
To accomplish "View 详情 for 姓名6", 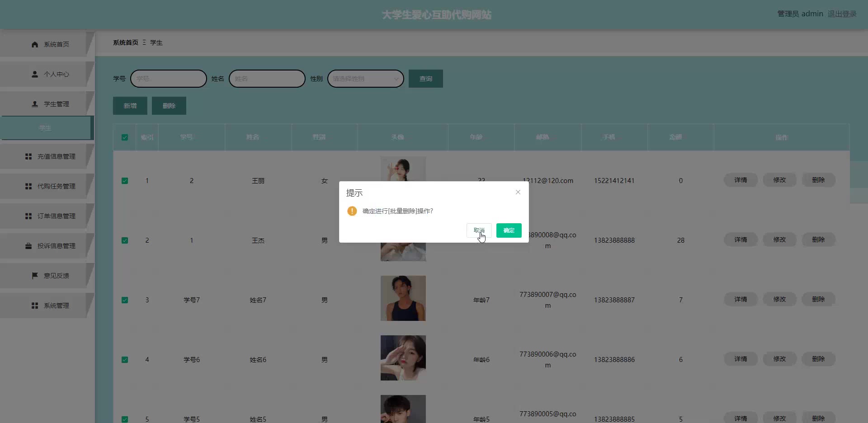I will click(x=741, y=359).
